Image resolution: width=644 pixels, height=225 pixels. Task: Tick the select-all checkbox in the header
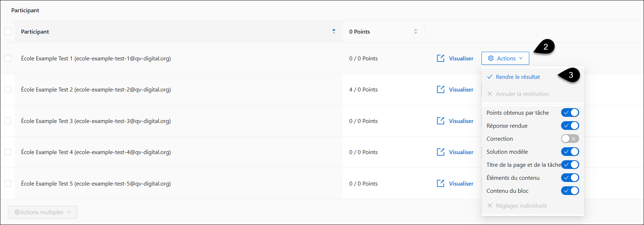[x=8, y=31]
